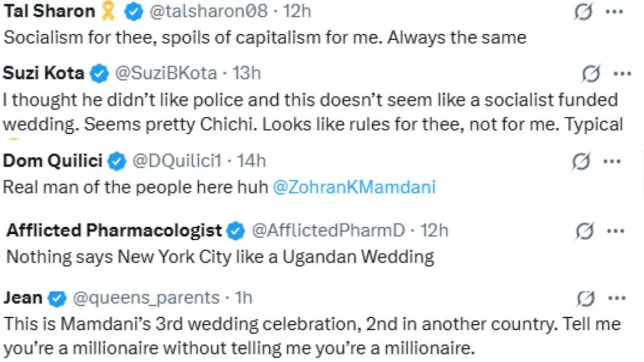Click Afflicted Pharmacologist's verified badge
This screenshot has height=362, width=644.
235,231
